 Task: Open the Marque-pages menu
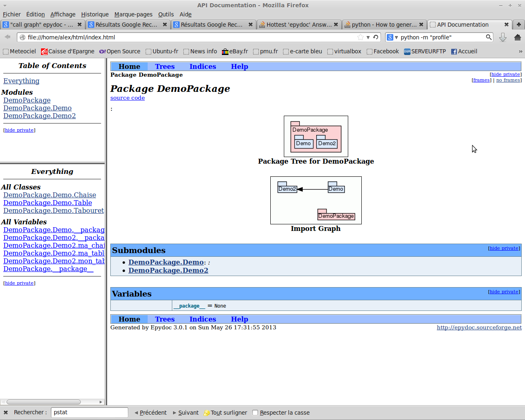133,14
